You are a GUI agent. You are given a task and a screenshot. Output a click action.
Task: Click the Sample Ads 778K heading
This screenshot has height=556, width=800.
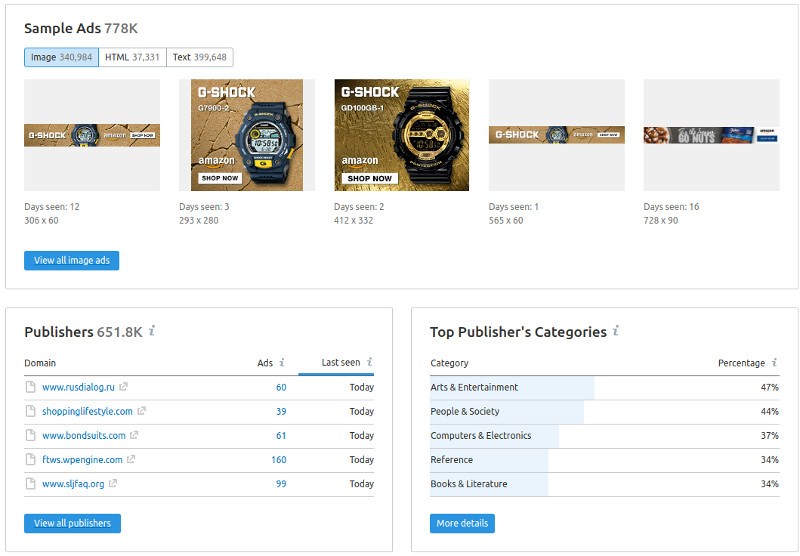pos(81,28)
